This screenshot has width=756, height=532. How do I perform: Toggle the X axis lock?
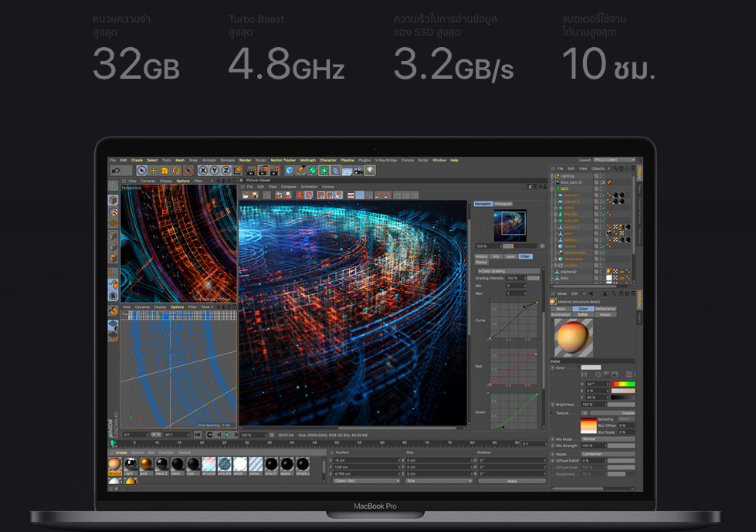[x=203, y=171]
